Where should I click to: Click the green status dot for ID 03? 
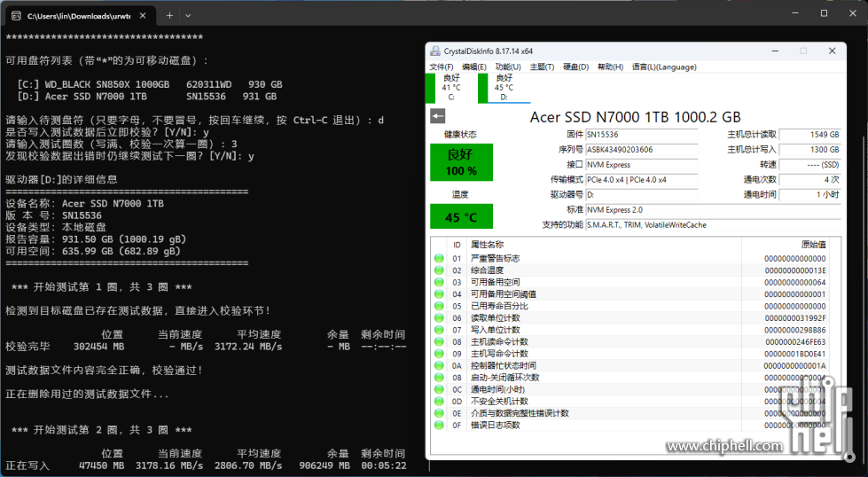coord(439,282)
